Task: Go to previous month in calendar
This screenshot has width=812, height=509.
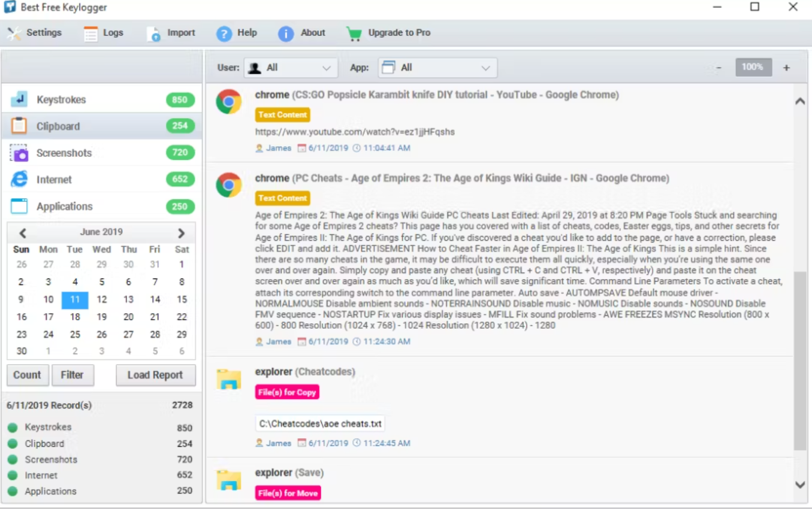Action: pos(23,233)
